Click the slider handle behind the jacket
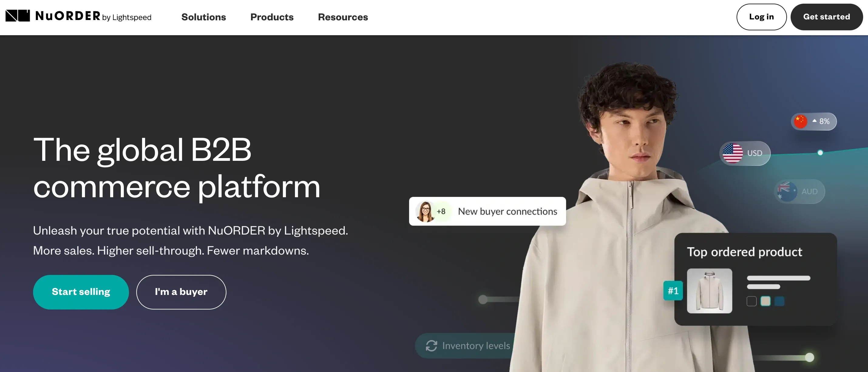Viewport: 868px width, 372px height. (x=483, y=299)
